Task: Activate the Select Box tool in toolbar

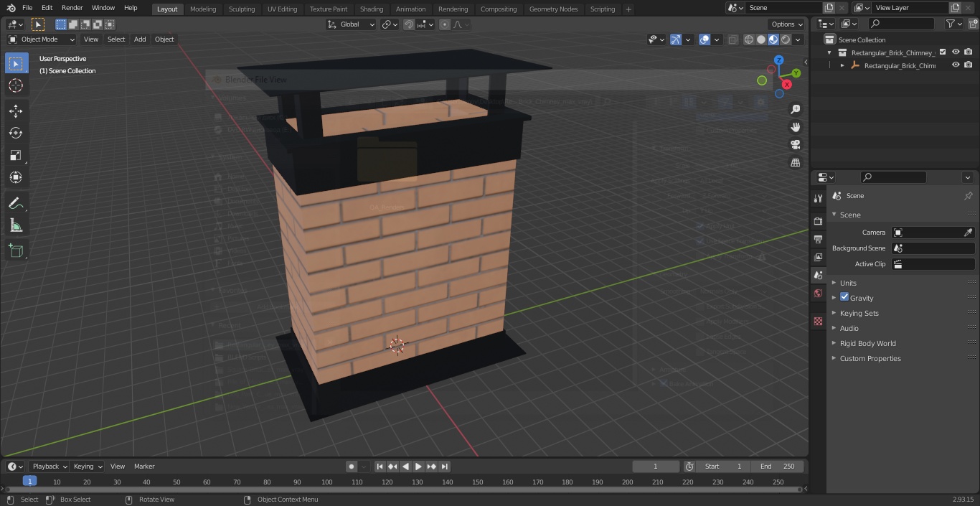Action: 16,63
